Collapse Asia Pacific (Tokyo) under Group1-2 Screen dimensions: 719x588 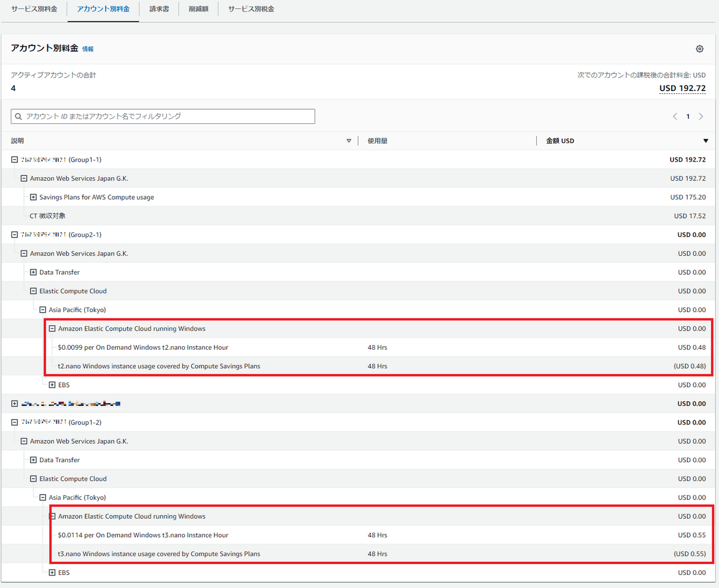(x=42, y=497)
